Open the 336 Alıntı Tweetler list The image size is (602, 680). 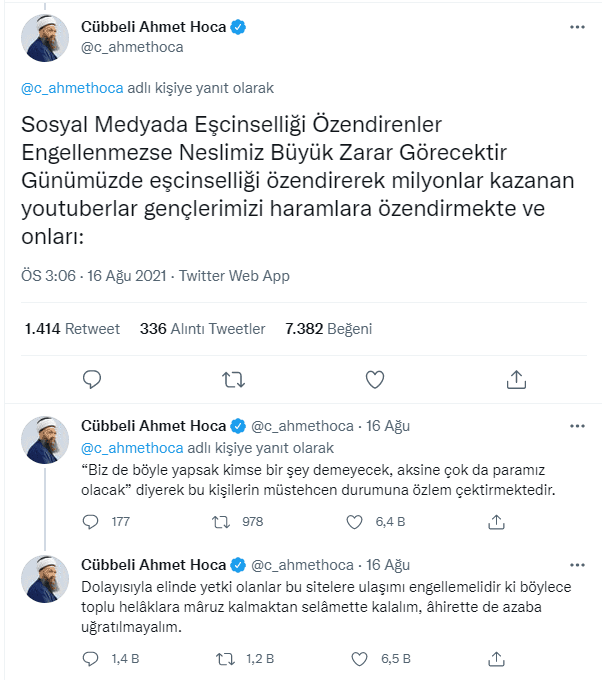point(202,328)
